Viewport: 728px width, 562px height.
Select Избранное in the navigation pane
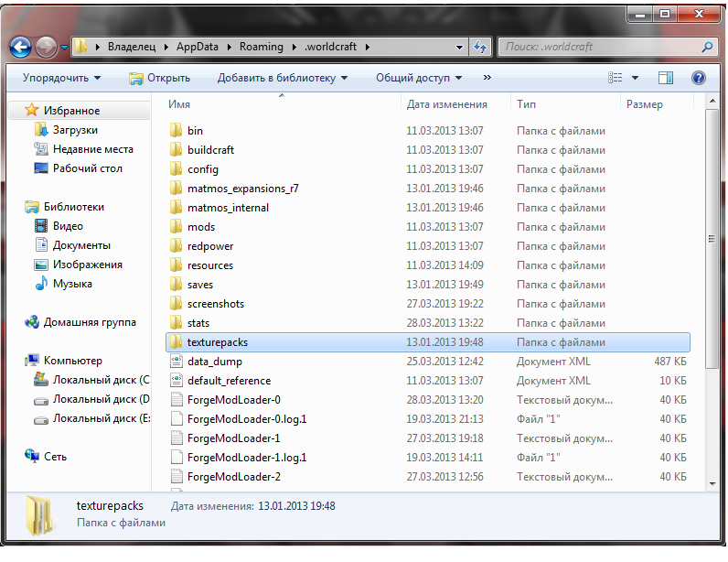pyautogui.click(x=71, y=111)
